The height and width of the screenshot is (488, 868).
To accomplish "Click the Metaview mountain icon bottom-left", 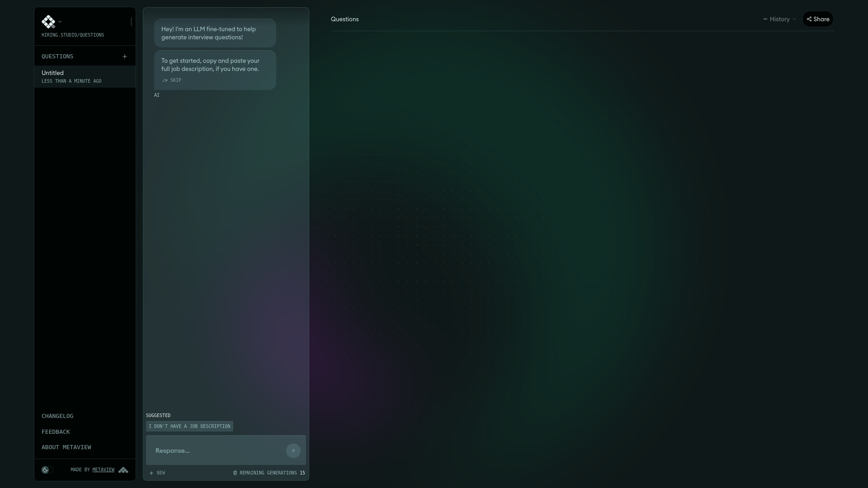I will (123, 469).
